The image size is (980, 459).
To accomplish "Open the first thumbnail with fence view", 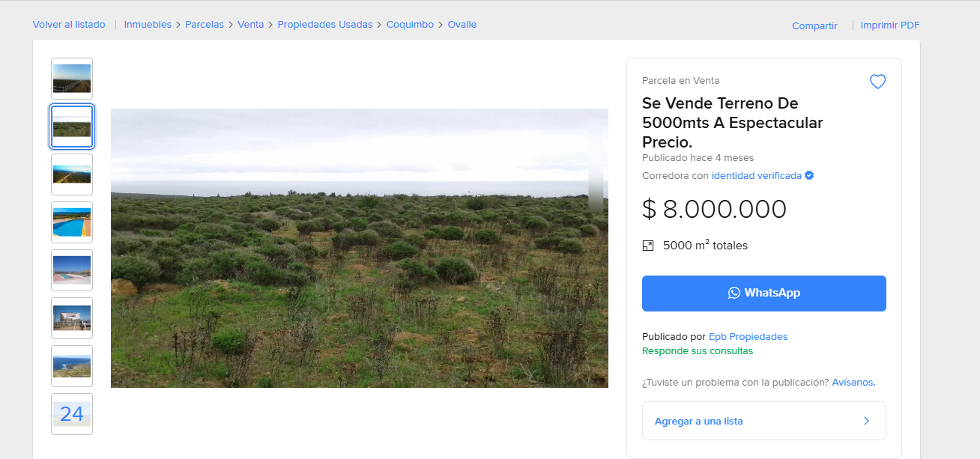I will pyautogui.click(x=72, y=79).
